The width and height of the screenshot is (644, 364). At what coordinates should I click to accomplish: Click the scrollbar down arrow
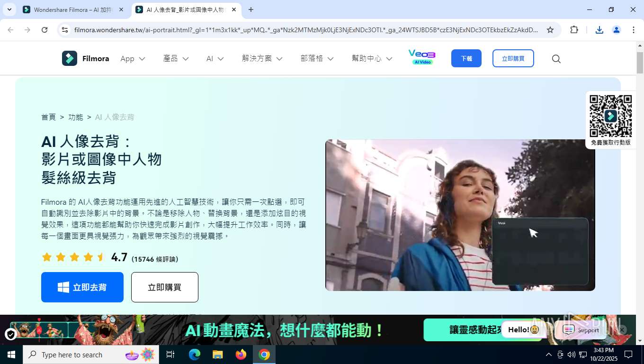(x=640, y=341)
